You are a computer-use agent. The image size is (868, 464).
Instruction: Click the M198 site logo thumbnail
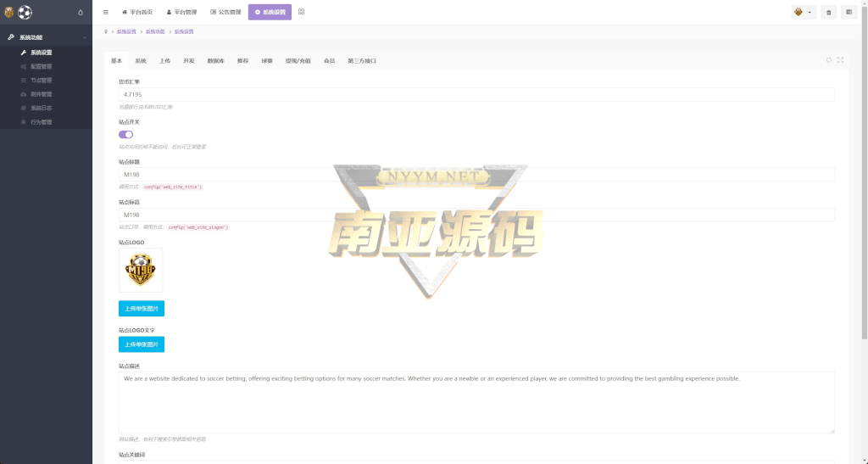point(141,271)
